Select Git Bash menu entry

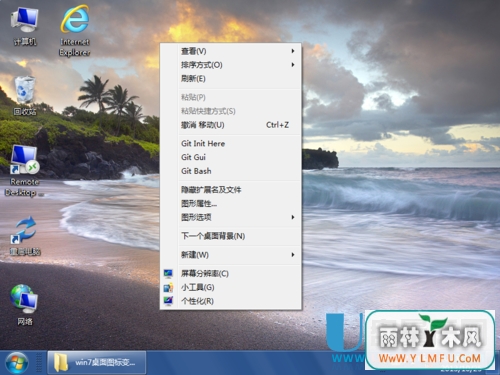231,171
